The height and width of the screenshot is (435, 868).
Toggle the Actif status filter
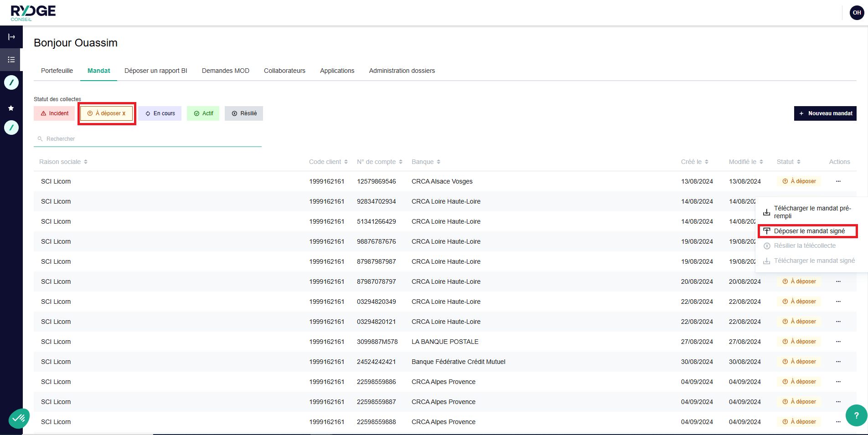pos(203,113)
